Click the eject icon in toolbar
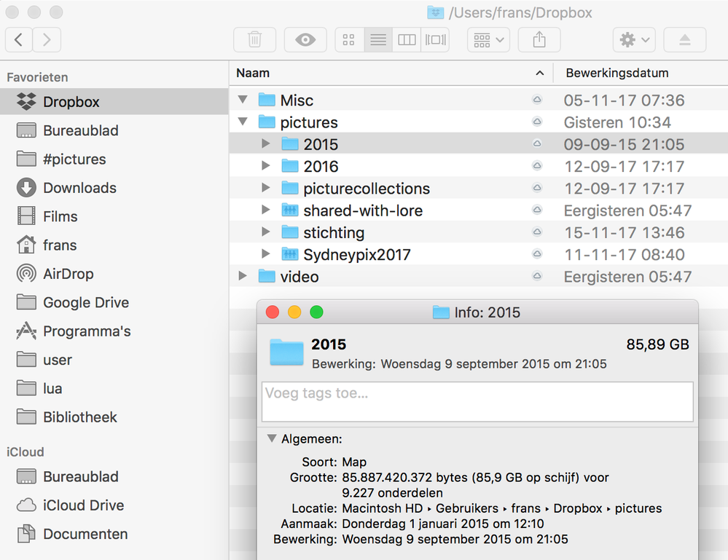728x560 pixels. tap(684, 40)
